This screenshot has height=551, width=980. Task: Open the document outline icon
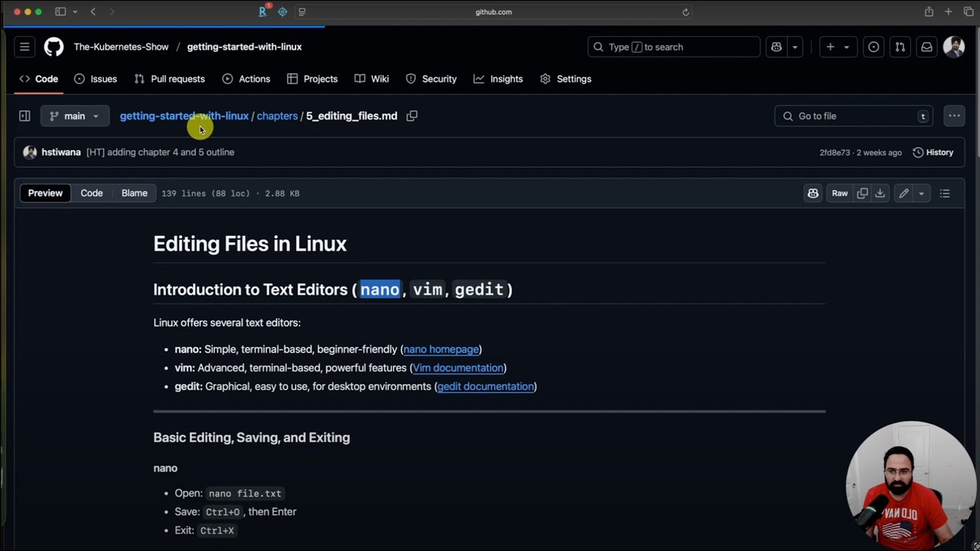coord(945,194)
